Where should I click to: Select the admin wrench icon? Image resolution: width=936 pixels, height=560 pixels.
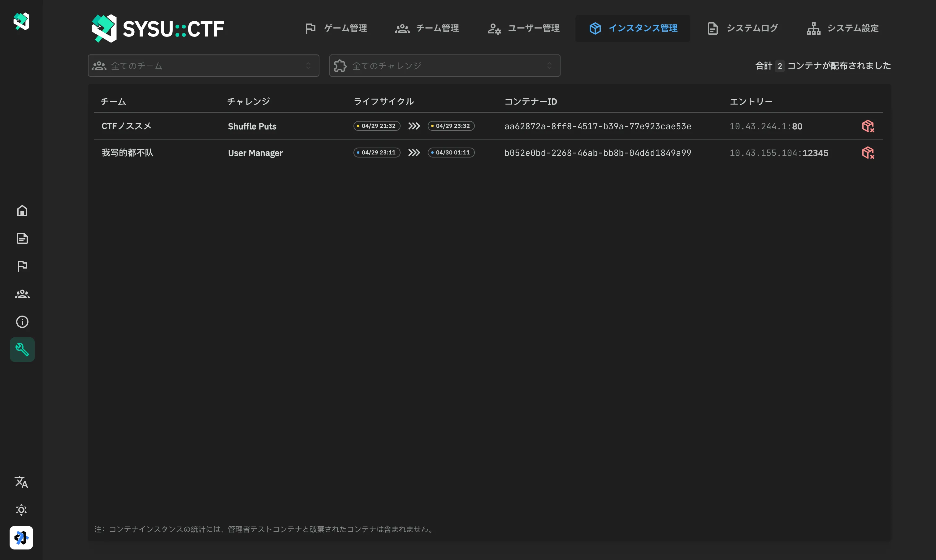[22, 349]
